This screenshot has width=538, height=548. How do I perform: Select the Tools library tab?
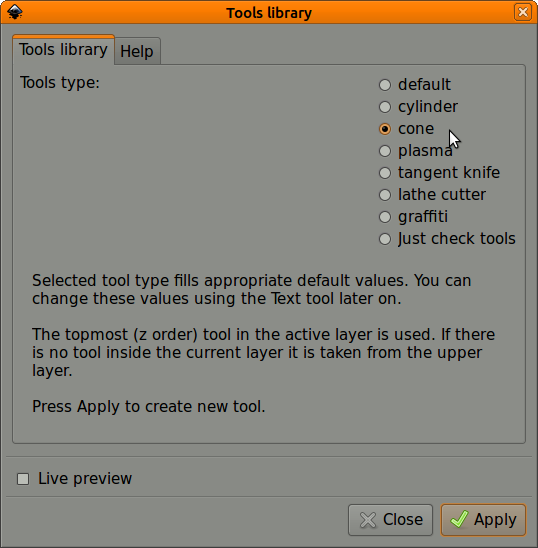(63, 50)
